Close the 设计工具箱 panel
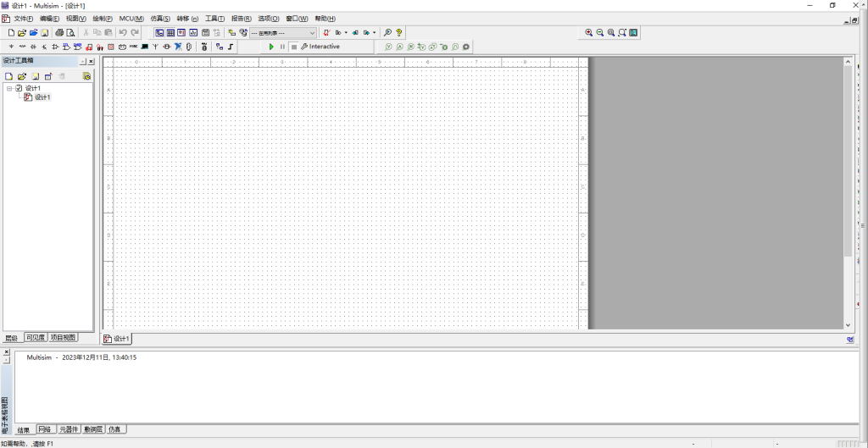 (92, 61)
